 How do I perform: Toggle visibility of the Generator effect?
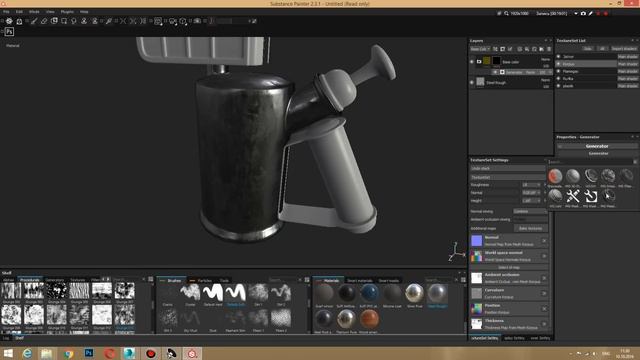click(496, 72)
